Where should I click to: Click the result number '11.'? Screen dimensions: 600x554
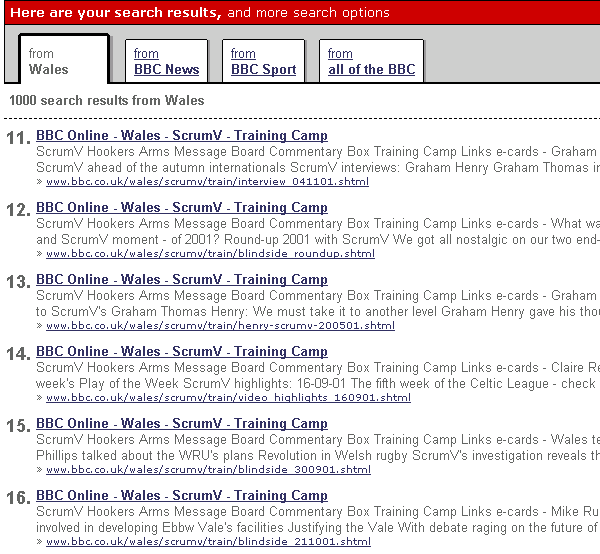tap(18, 138)
